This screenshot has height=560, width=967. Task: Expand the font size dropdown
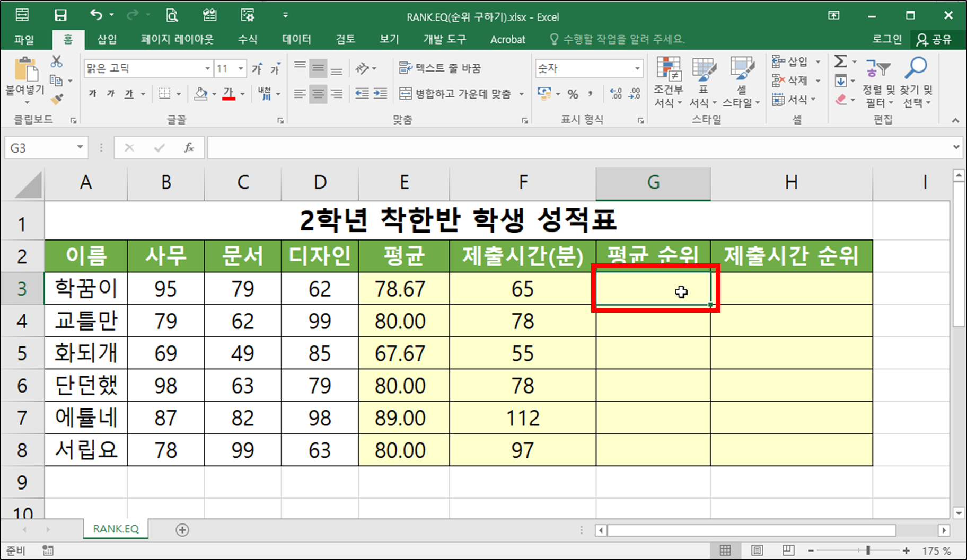[241, 68]
